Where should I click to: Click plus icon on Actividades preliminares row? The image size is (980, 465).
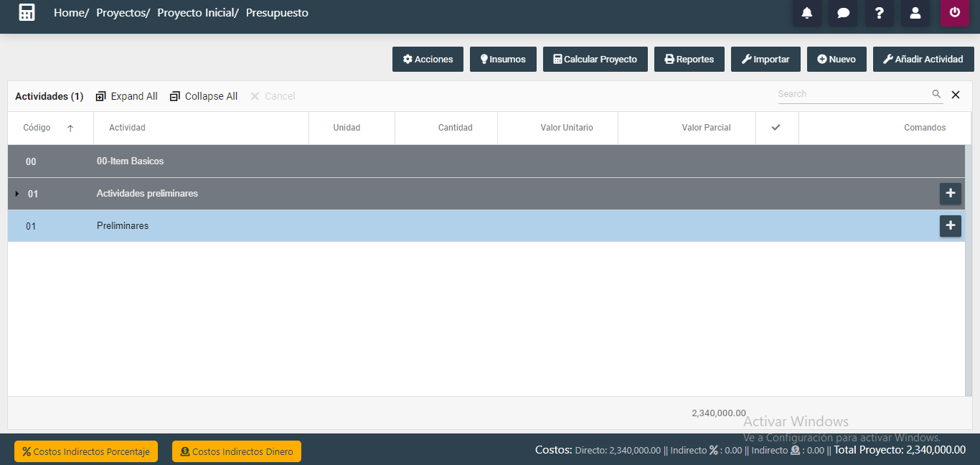pos(951,194)
